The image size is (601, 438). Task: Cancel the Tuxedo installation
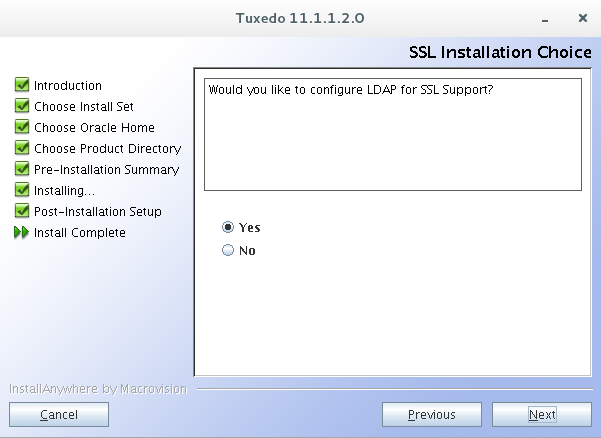click(58, 414)
